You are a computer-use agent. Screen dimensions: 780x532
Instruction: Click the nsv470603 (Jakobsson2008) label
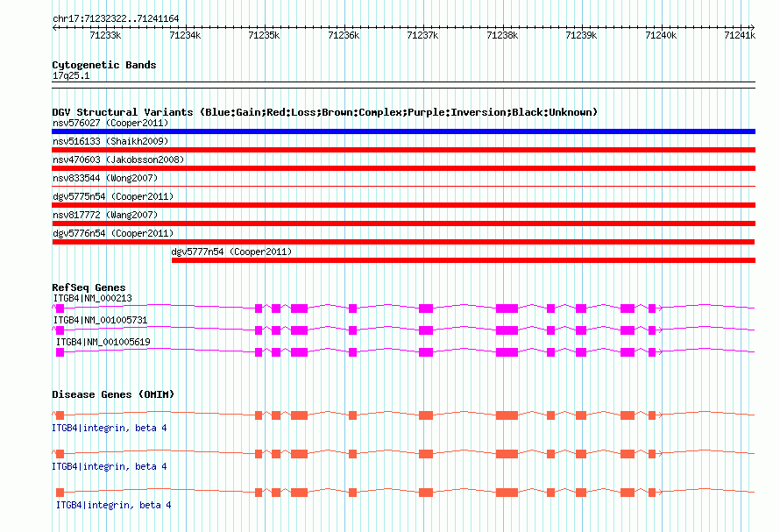(x=118, y=160)
